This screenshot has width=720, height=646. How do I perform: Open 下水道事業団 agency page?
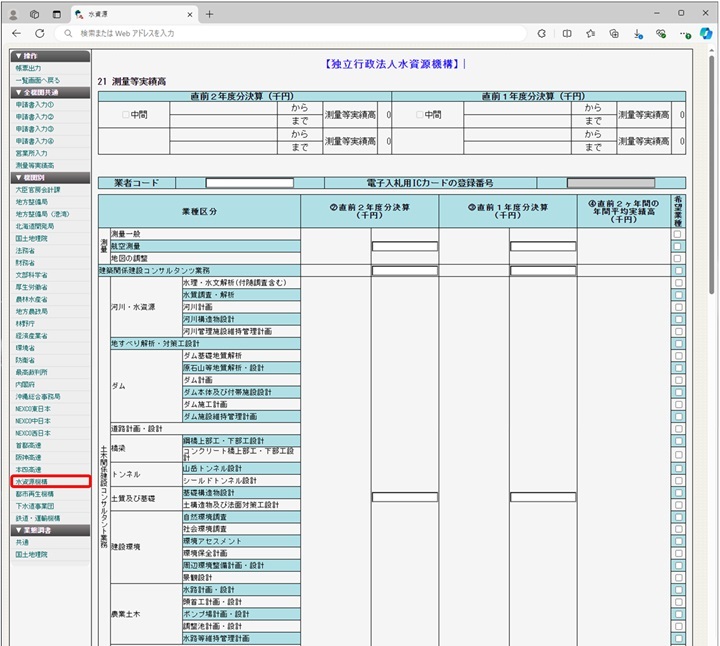click(x=34, y=506)
